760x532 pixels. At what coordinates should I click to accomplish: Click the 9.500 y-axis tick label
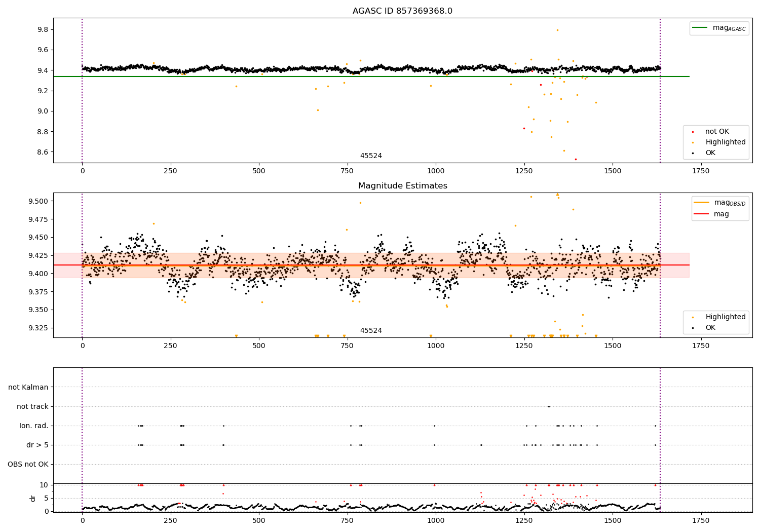39,201
